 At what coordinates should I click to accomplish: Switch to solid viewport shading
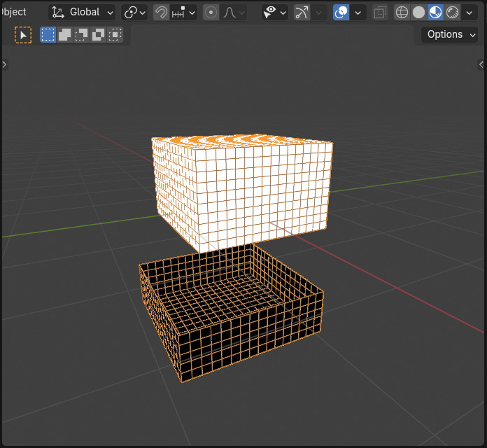coord(418,13)
